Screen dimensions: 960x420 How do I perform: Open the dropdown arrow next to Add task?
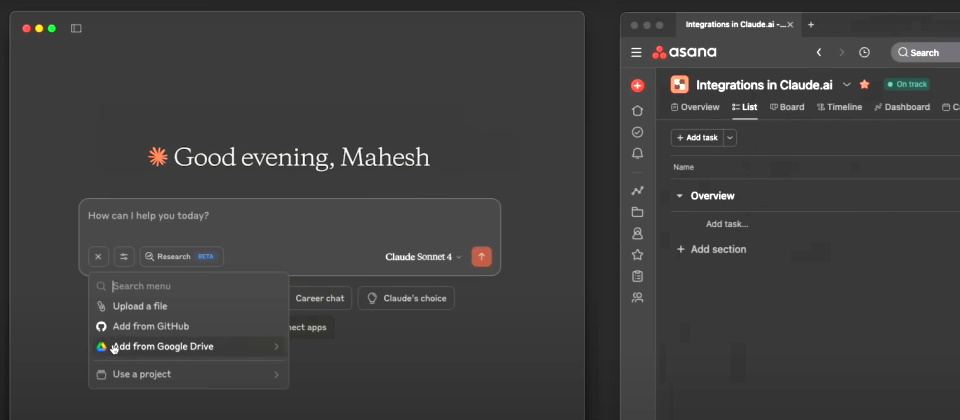pos(730,138)
